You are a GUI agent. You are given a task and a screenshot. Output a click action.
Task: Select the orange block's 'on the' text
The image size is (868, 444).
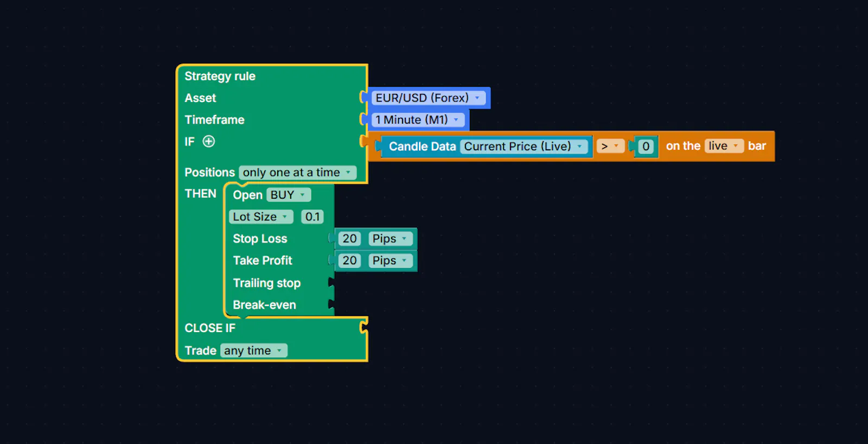pos(683,146)
